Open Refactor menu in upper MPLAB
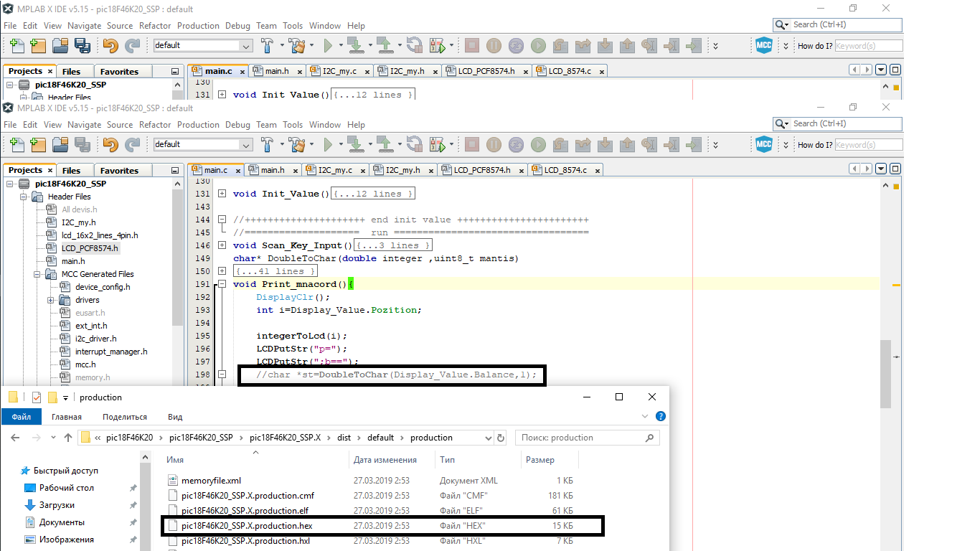The image size is (980, 551). click(156, 25)
